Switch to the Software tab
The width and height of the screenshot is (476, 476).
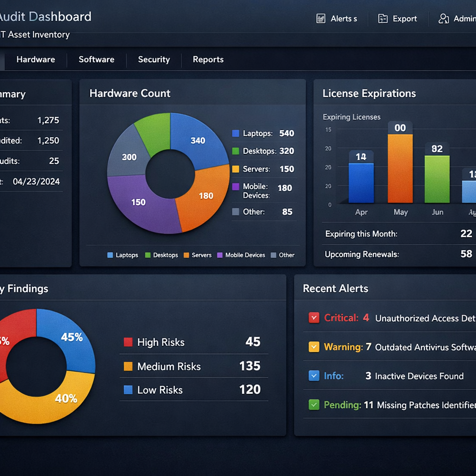tap(97, 59)
